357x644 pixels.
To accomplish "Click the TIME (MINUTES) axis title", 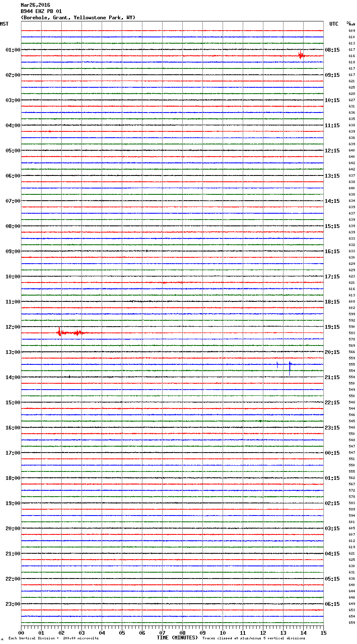I will pyautogui.click(x=177, y=638).
